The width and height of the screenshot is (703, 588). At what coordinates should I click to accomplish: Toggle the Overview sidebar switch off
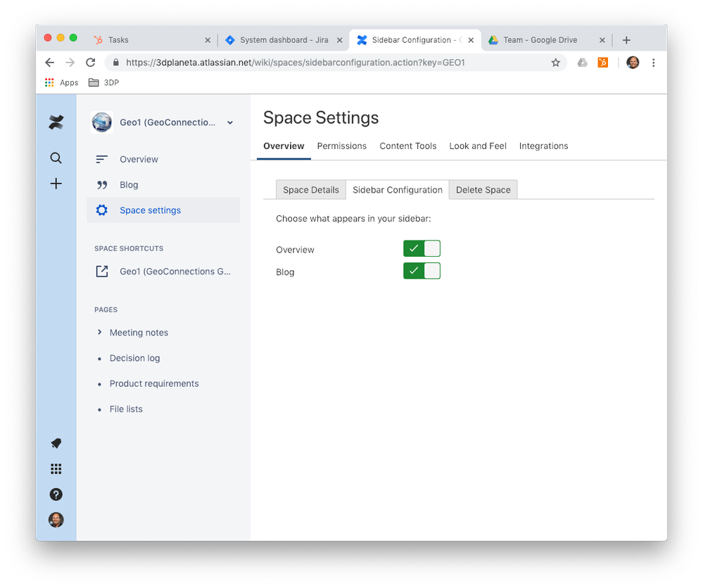[422, 248]
